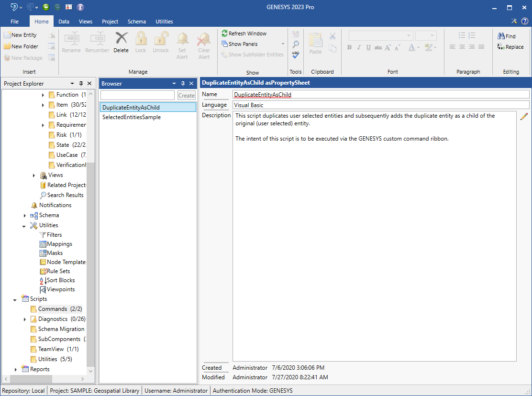This screenshot has width=532, height=396.
Task: Open the text highlight color dropdown
Action: [x=435, y=47]
